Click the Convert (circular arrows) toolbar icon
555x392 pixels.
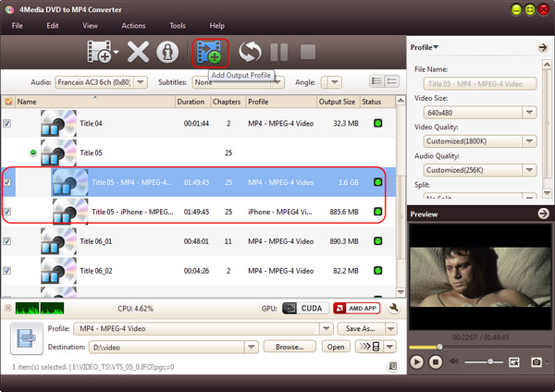[x=250, y=52]
